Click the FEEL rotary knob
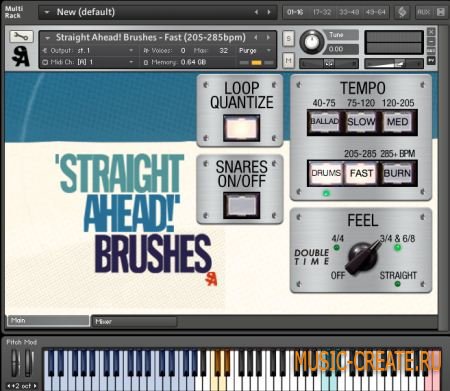 (363, 258)
